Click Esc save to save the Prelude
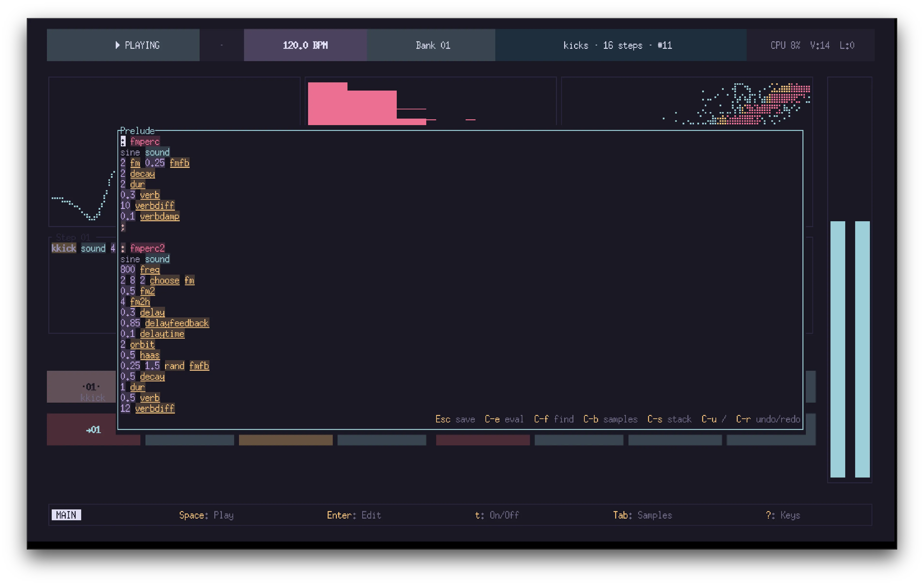The image size is (924, 585). coord(455,419)
